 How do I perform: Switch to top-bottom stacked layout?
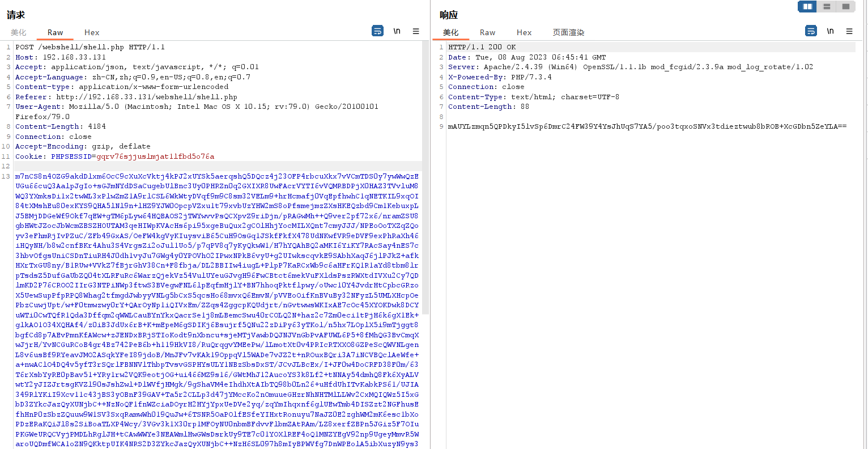tap(827, 7)
